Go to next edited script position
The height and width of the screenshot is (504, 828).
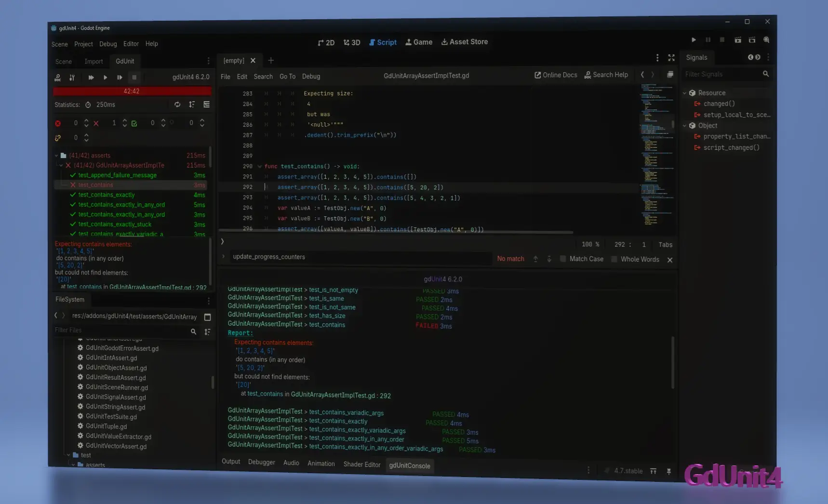click(x=653, y=75)
